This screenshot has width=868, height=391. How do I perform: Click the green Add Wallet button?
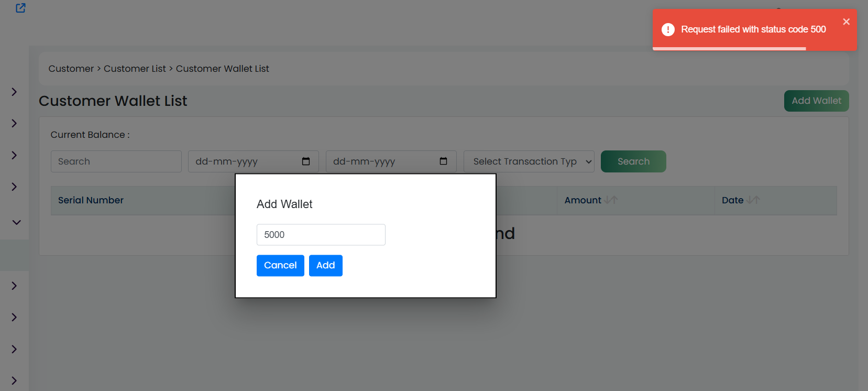[x=816, y=101]
